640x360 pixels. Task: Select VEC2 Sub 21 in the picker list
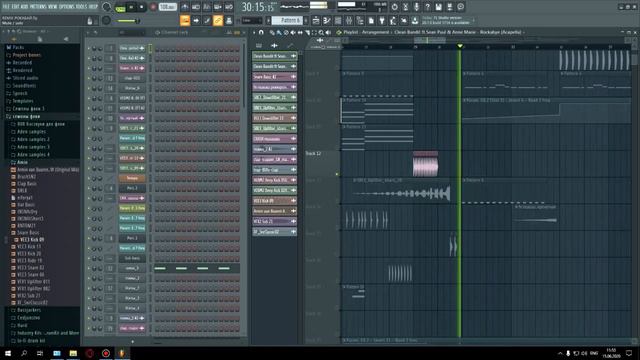[x=274, y=222]
